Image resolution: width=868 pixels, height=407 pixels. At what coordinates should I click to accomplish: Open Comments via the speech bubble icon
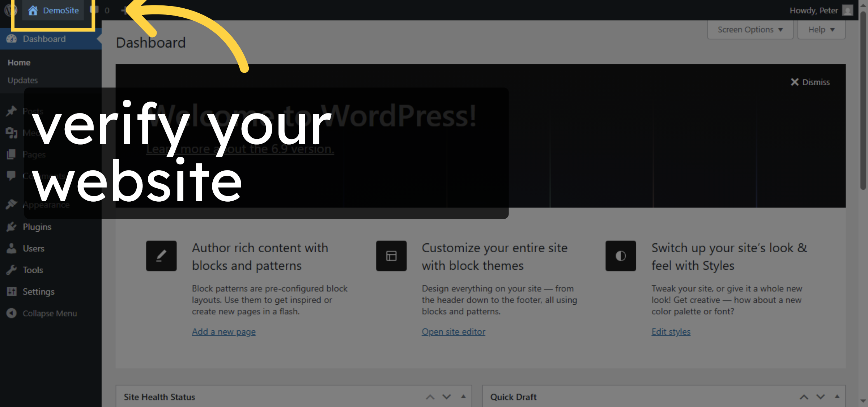[12, 176]
